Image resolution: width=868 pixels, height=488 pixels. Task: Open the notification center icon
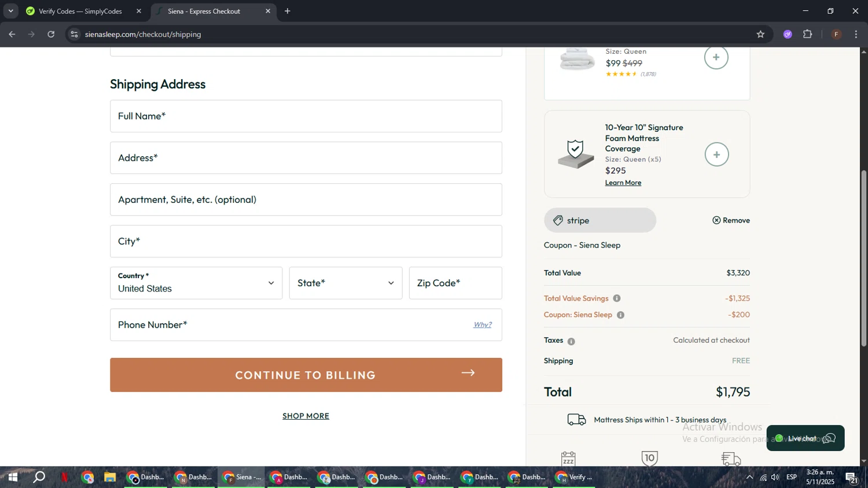(852, 477)
